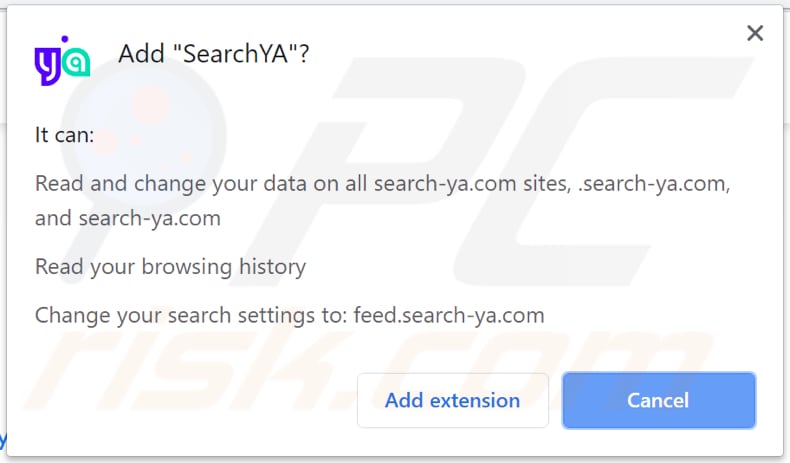This screenshot has height=463, width=790.
Task: Click the ".search-ya.com," text ending the first line
Action: click(x=639, y=184)
